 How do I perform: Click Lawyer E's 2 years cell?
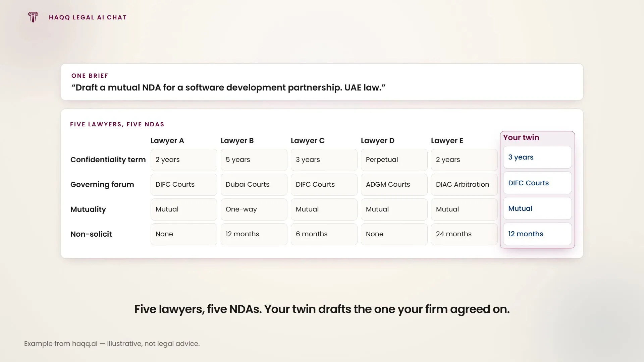(464, 160)
